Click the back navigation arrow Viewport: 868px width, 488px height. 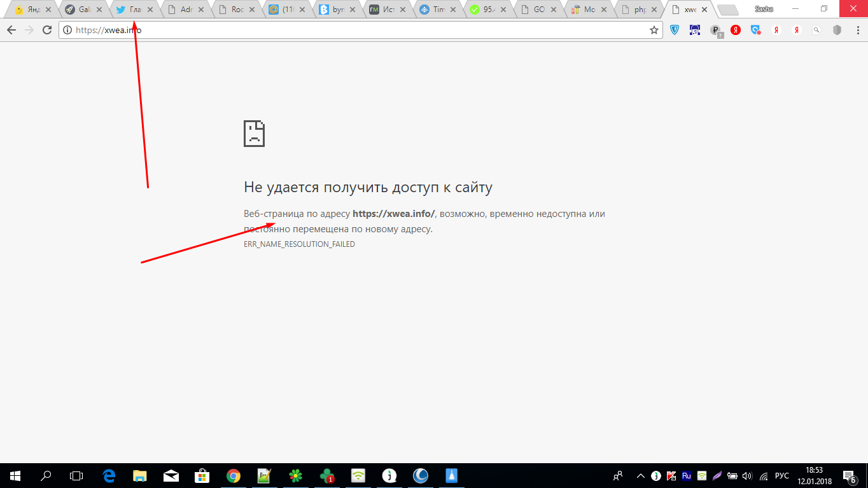(x=11, y=30)
